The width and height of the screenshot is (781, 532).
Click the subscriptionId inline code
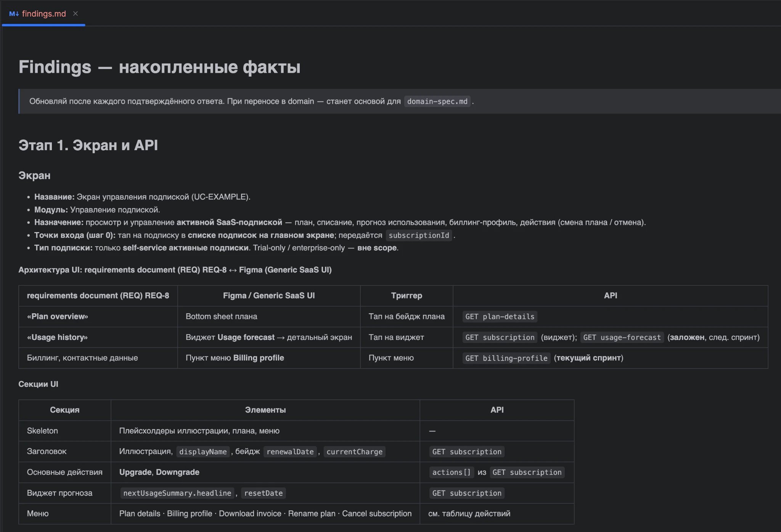click(x=419, y=236)
